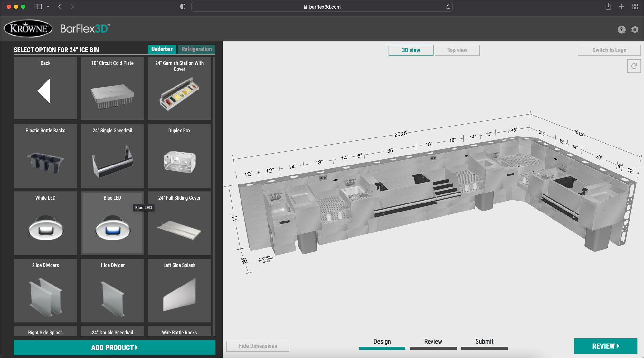Switch to the Refrigeration tab
Screen dimensions: 644x358
pos(196,49)
